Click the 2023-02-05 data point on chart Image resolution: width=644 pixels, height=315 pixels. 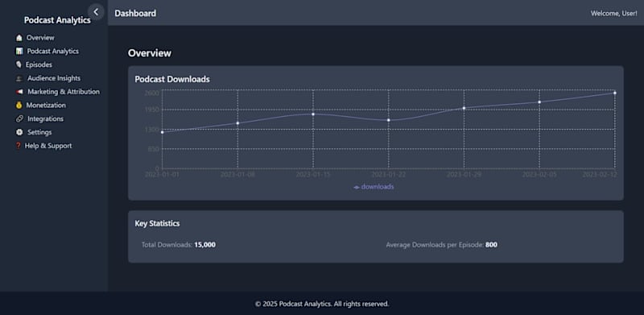539,102
